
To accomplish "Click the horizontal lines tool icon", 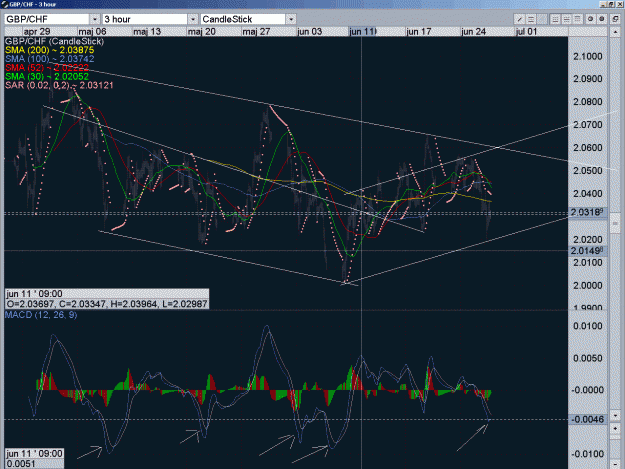I will pyautogui.click(x=531, y=19).
